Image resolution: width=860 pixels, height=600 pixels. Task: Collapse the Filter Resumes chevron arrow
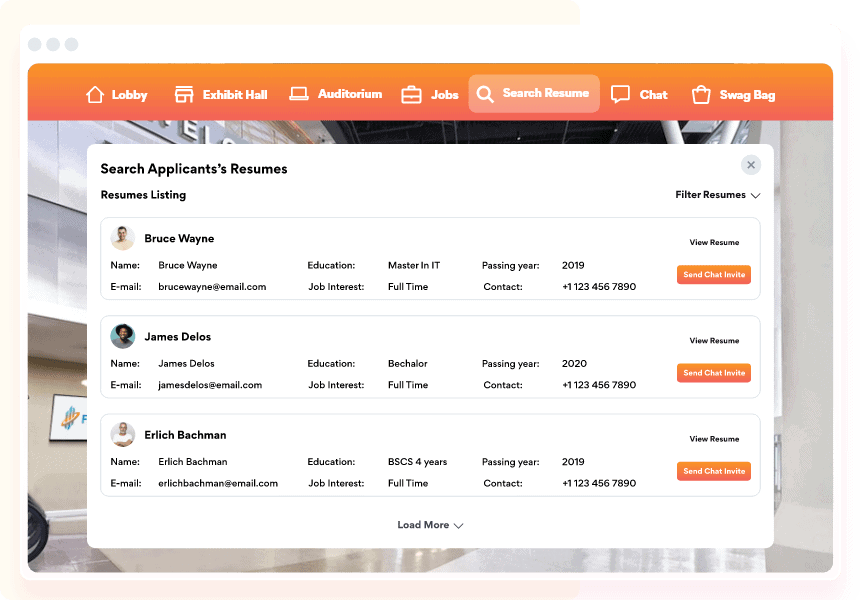756,196
